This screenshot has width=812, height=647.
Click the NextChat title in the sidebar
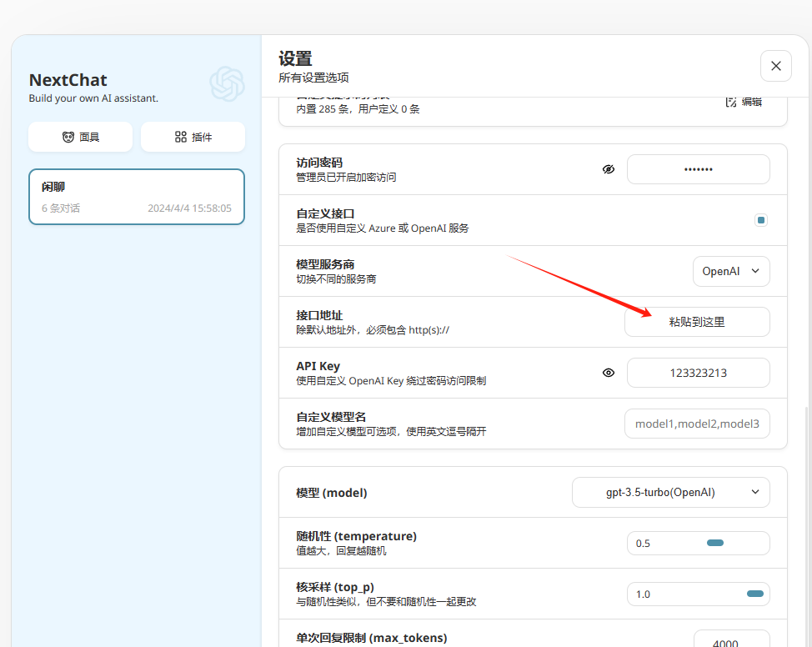click(68, 80)
